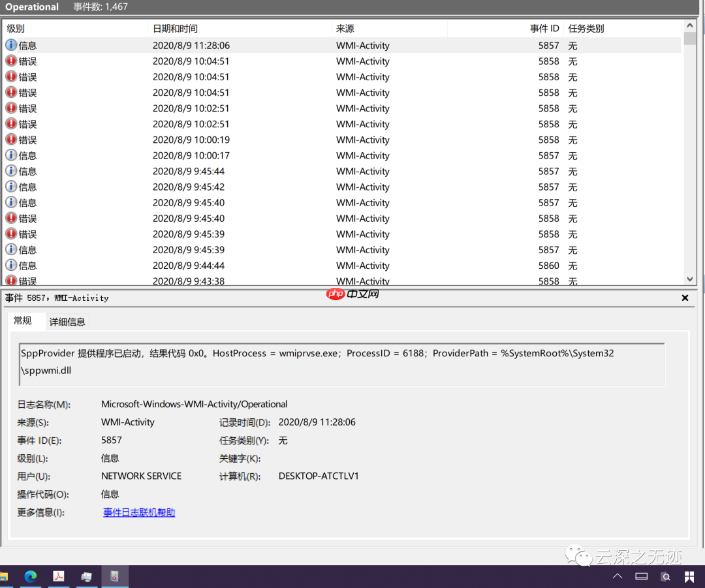
Task: Click event ID 5860 in the list
Action: click(x=548, y=266)
